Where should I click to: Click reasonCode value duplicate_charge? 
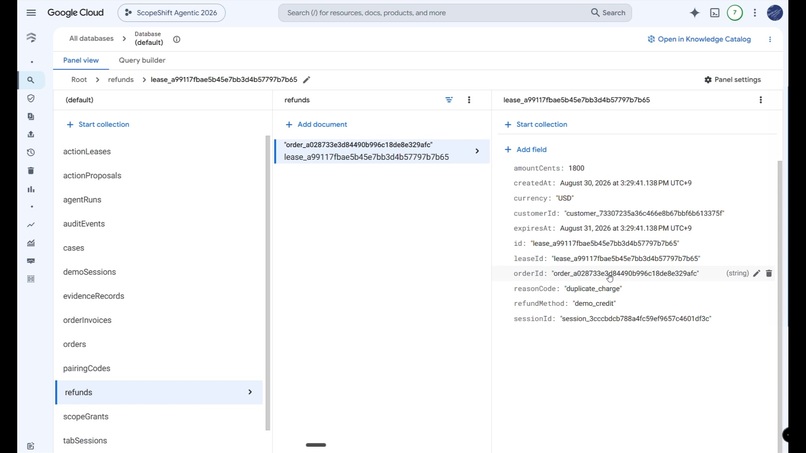tap(593, 288)
